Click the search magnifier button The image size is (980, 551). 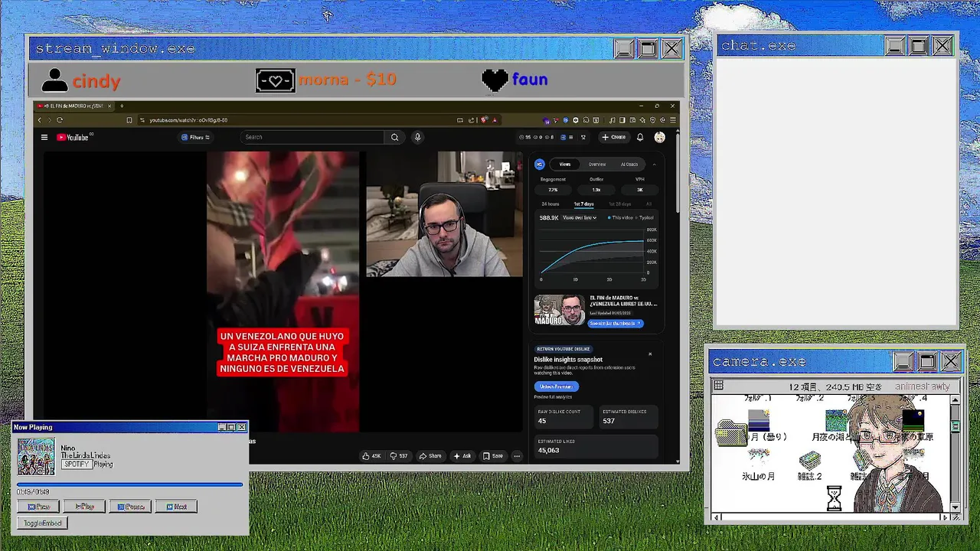tap(394, 137)
